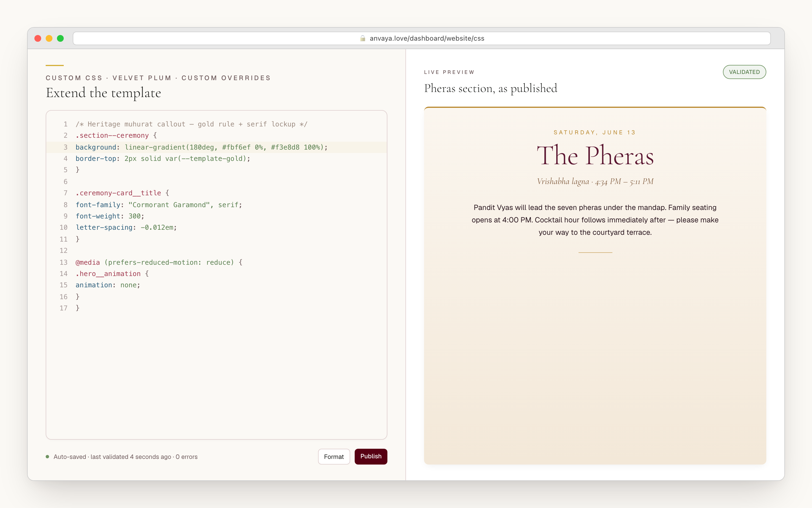Click the Format button
The image size is (812, 508).
(x=334, y=457)
